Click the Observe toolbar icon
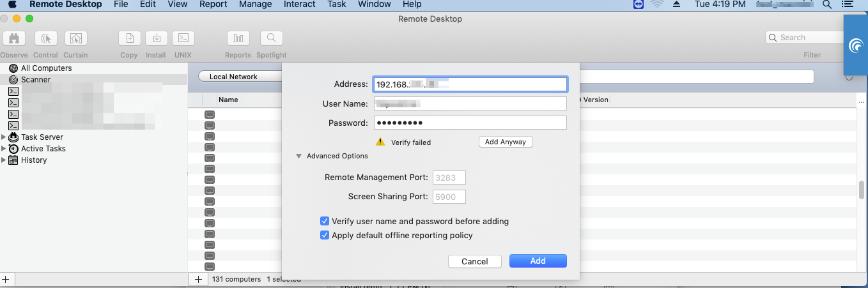The height and width of the screenshot is (288, 868). point(13,38)
